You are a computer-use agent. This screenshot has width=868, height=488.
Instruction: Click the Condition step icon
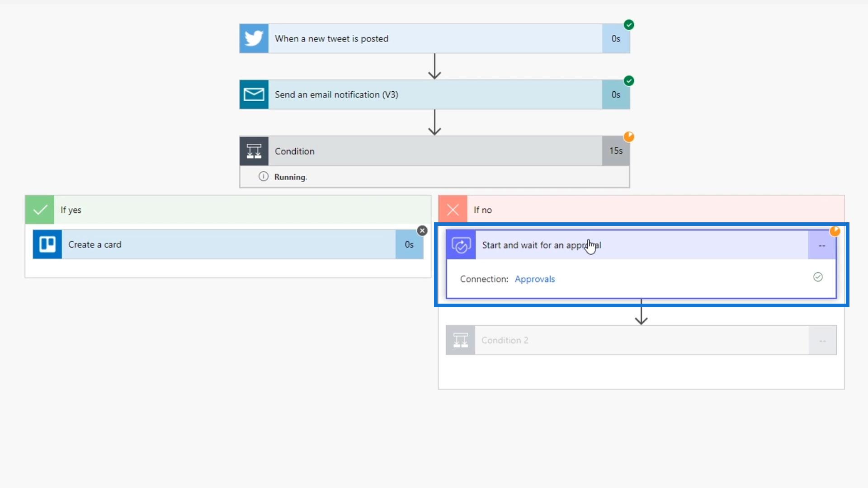coord(254,151)
